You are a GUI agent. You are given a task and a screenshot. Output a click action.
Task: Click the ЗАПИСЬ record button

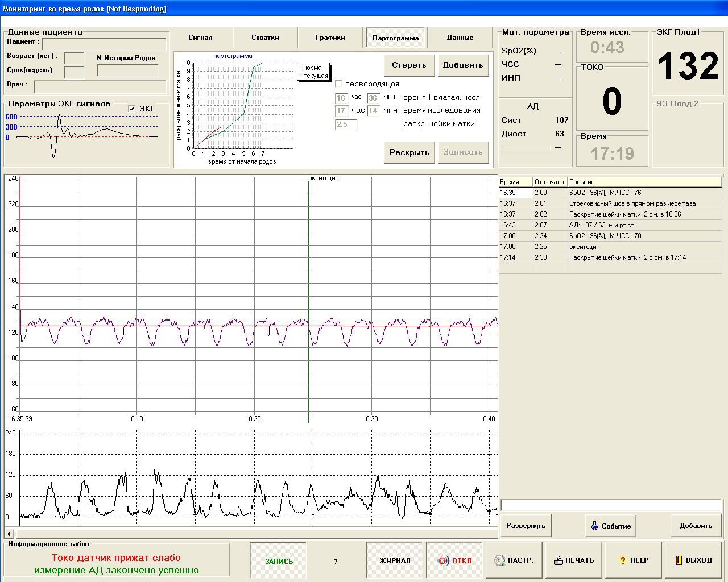(279, 561)
